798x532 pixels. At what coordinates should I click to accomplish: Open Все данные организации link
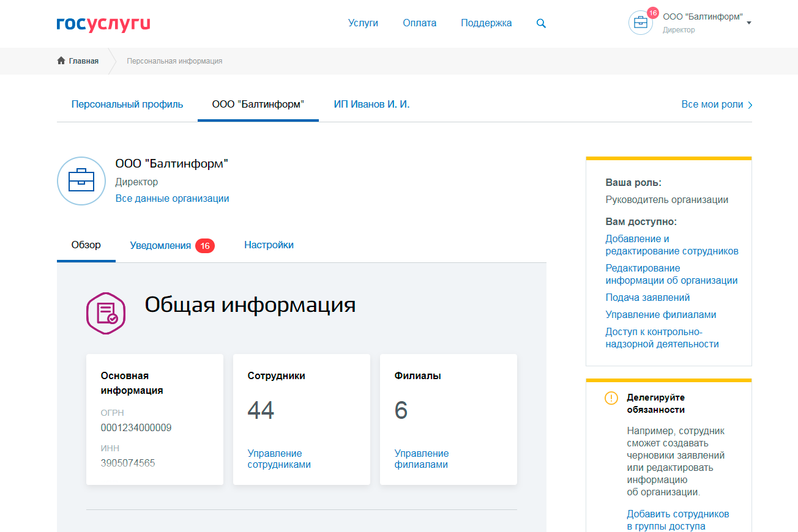172,199
